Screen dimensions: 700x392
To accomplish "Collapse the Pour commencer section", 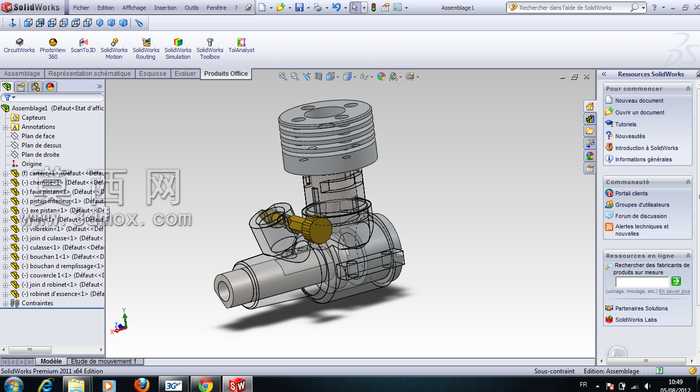I will tap(688, 89).
